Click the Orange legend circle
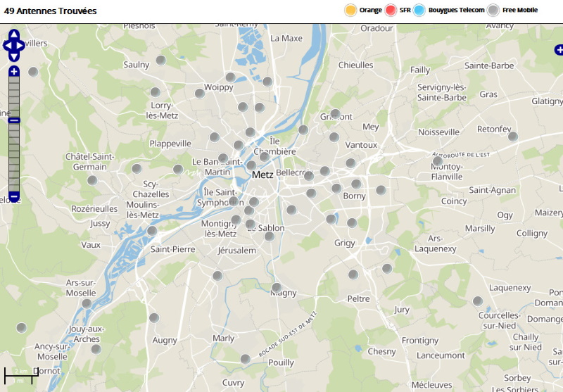The image size is (563, 392). click(350, 10)
